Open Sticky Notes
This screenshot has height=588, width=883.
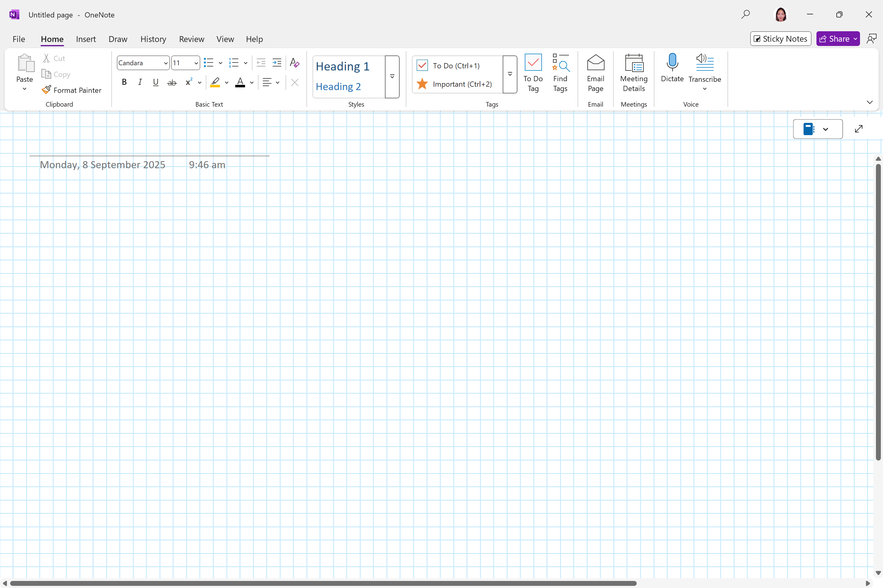[x=780, y=39]
